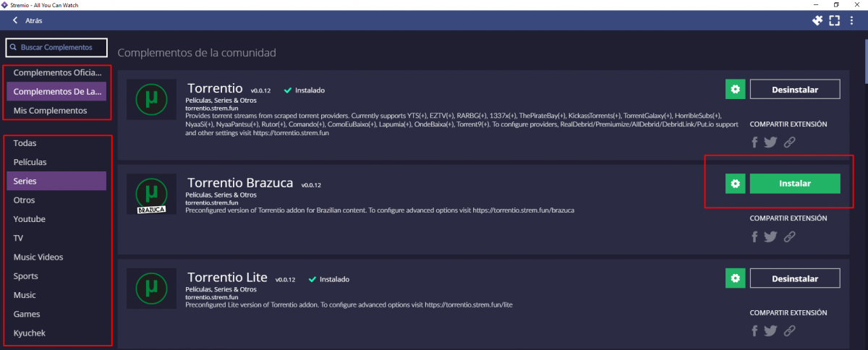Viewport: 868px width, 350px height.
Task: Click the Torrentio addon logo thumbnail
Action: pyautogui.click(x=151, y=100)
